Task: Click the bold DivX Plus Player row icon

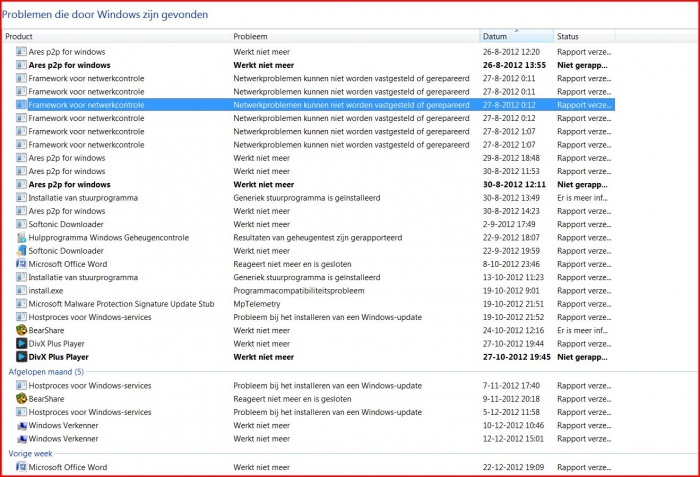Action: [21, 356]
